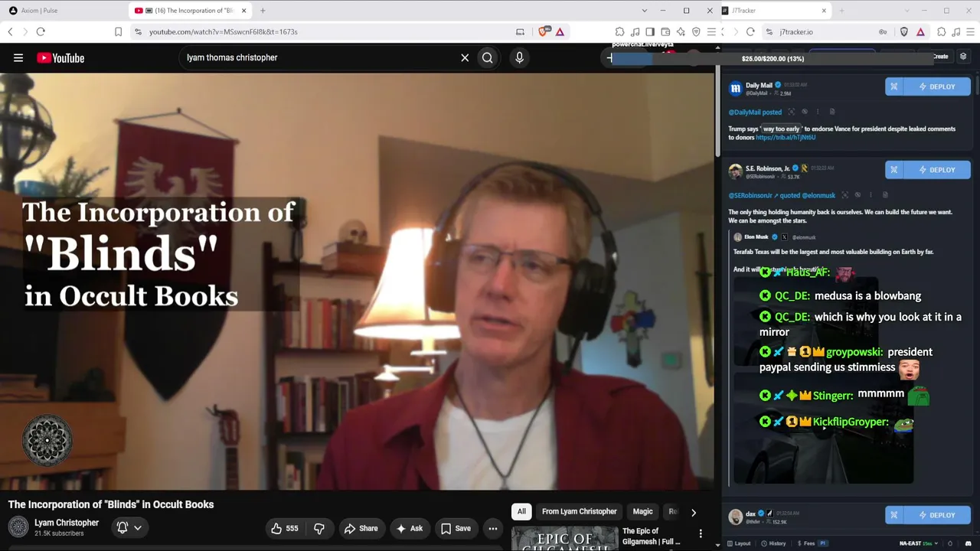Click the Daily Mail avatar

click(x=735, y=88)
